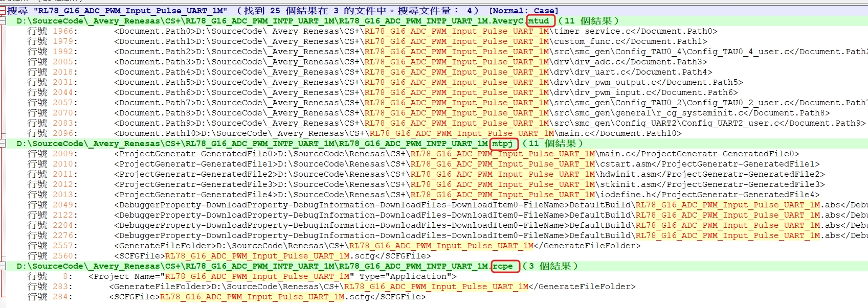This screenshot has height=308, width=868.
Task: Collapse the .rcpe file results group
Action: click(3, 266)
